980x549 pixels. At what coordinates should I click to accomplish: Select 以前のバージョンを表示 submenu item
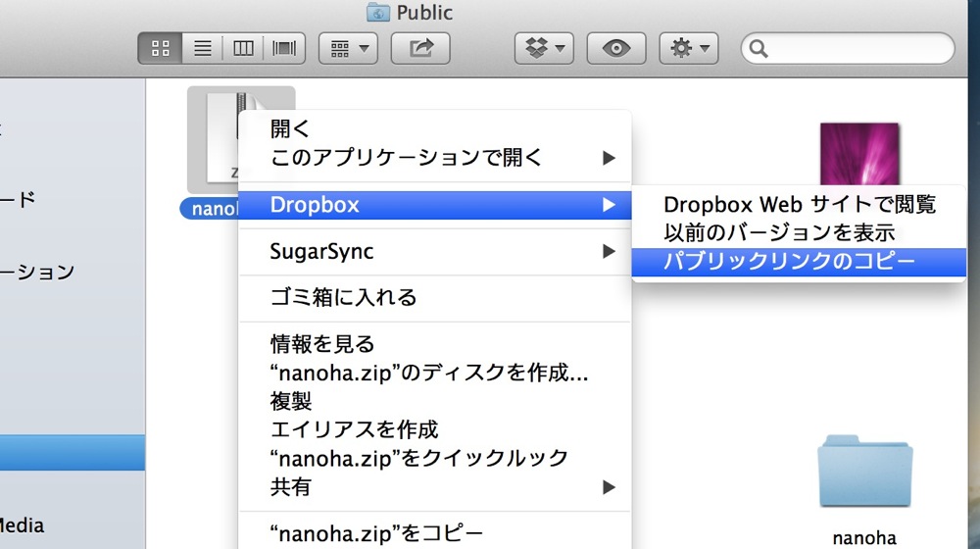799,232
